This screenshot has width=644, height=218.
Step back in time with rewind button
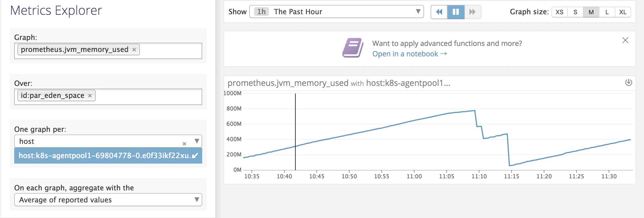click(439, 12)
